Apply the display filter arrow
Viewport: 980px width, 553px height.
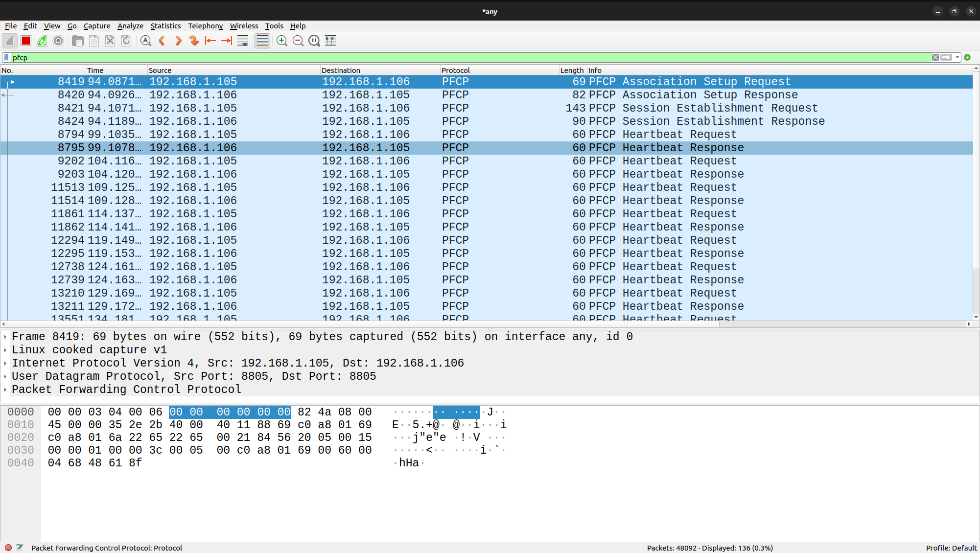pos(947,58)
